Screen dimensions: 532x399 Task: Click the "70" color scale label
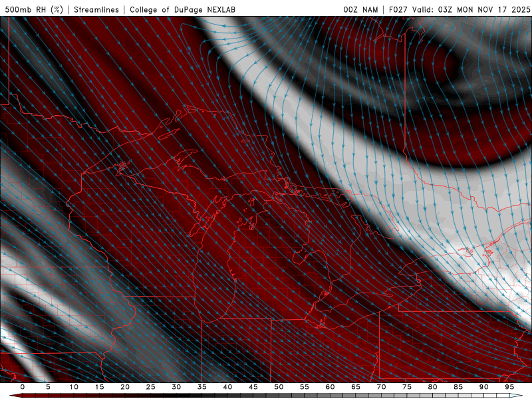381,387
